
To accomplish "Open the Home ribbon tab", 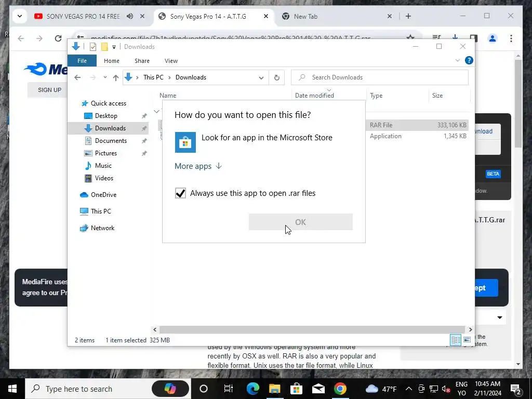I will [x=112, y=61].
